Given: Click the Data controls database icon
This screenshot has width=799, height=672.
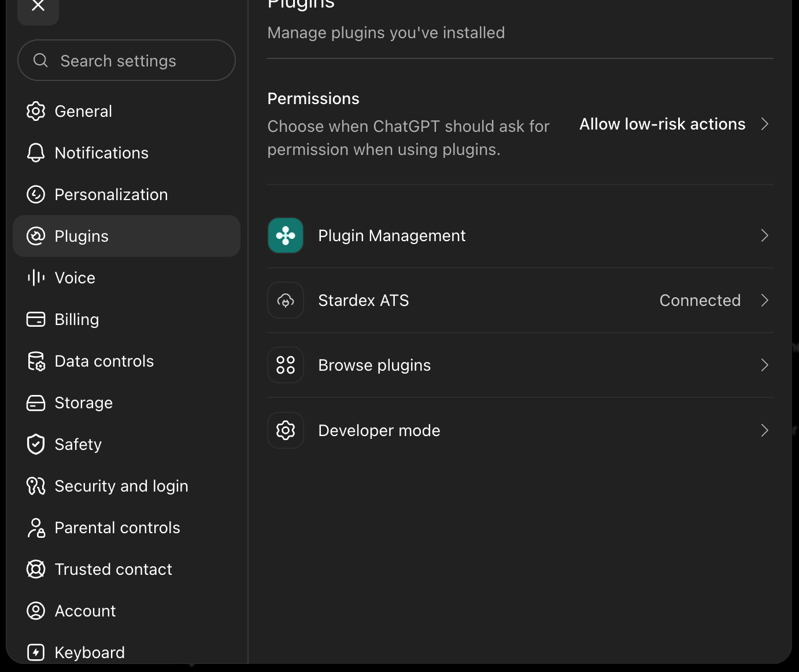Looking at the screenshot, I should (x=36, y=361).
